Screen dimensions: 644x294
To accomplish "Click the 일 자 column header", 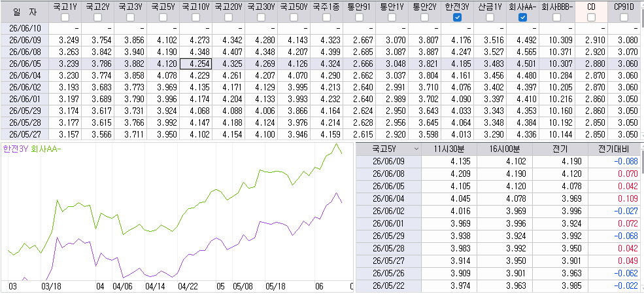I will (x=24, y=12).
